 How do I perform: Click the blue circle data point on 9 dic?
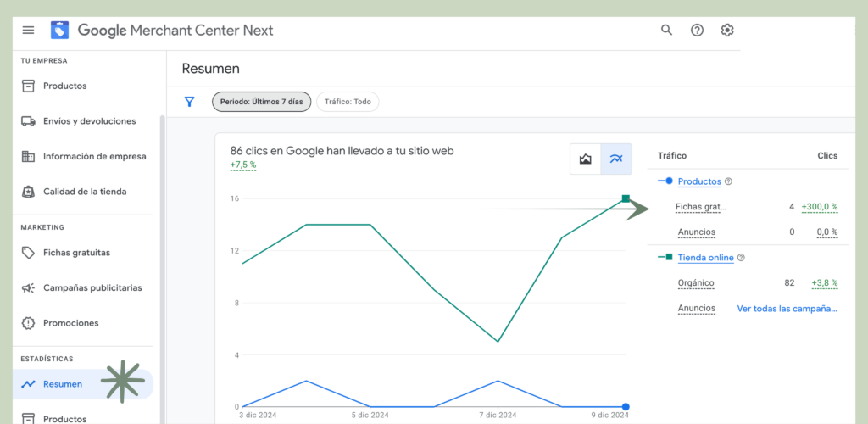(x=626, y=406)
